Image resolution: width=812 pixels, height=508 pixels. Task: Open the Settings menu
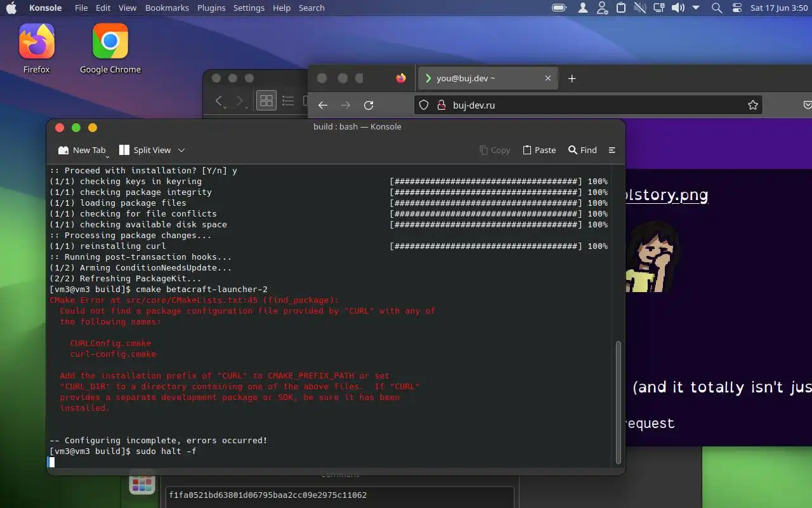(x=249, y=8)
